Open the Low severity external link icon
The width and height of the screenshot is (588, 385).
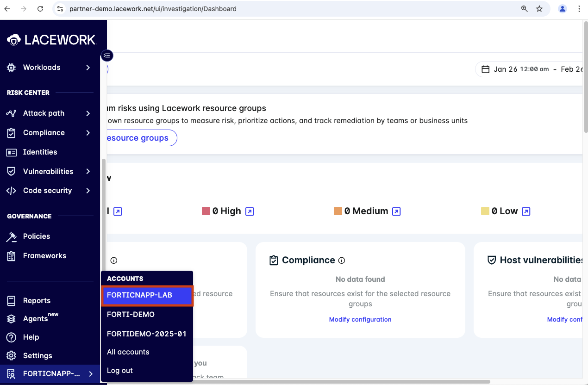(x=526, y=211)
